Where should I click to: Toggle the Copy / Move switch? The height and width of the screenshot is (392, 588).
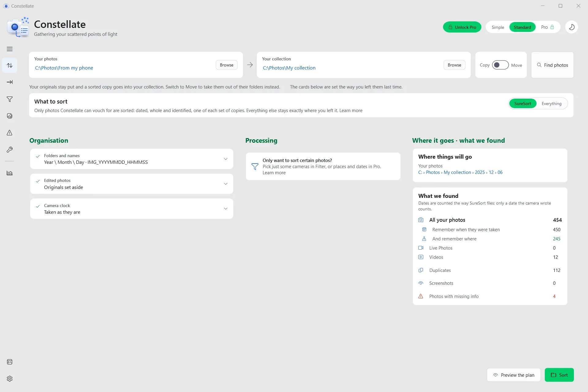point(500,65)
